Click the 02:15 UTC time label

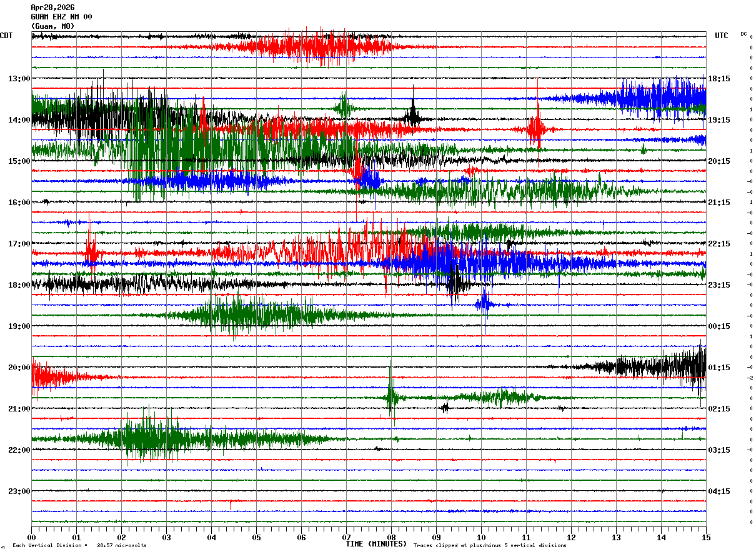tap(719, 409)
